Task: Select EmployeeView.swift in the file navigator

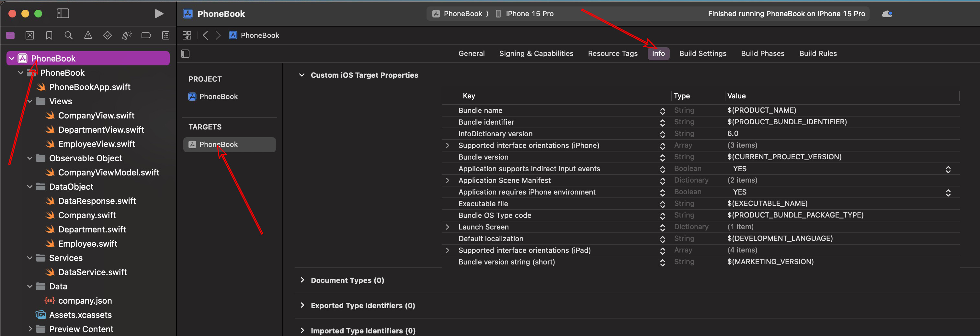Action: coord(96,144)
